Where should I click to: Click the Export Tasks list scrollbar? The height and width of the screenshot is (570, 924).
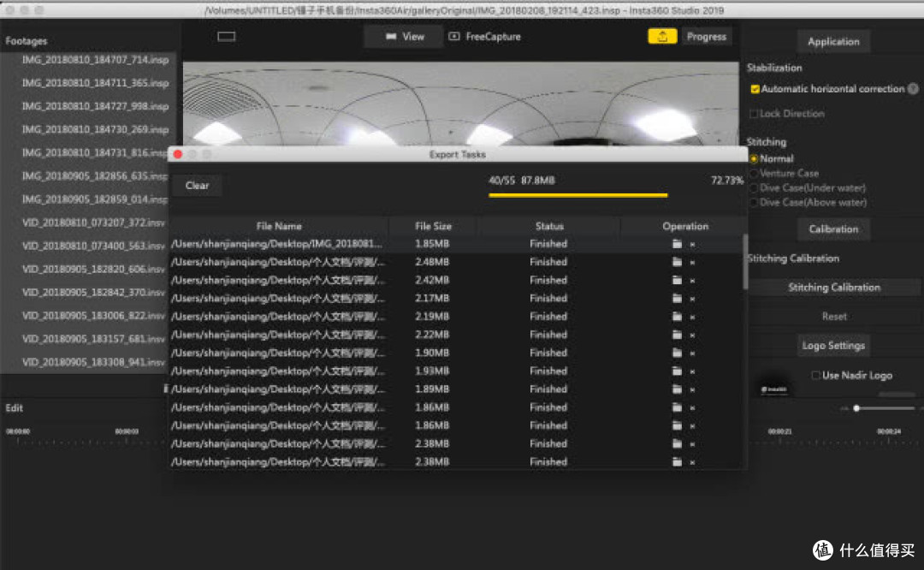pos(745,262)
